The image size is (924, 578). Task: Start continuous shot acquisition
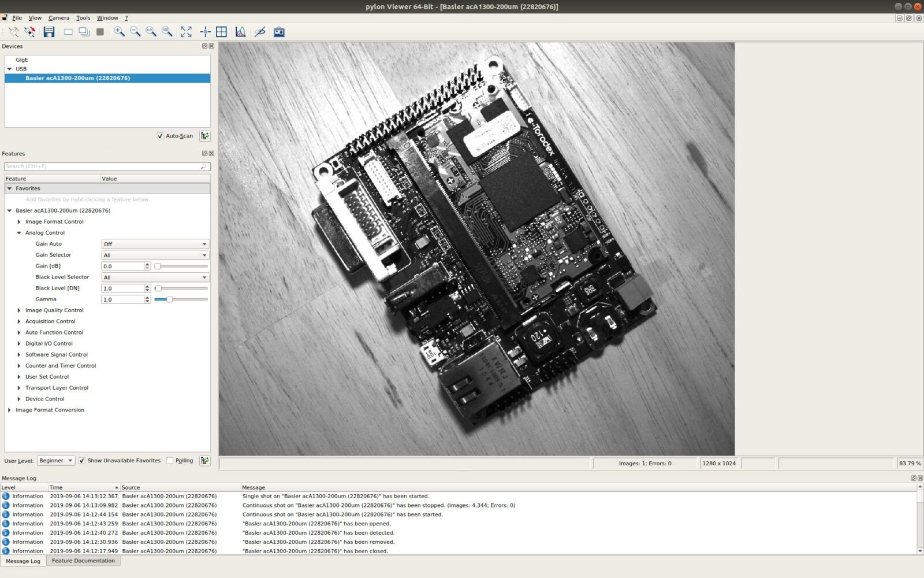point(84,32)
